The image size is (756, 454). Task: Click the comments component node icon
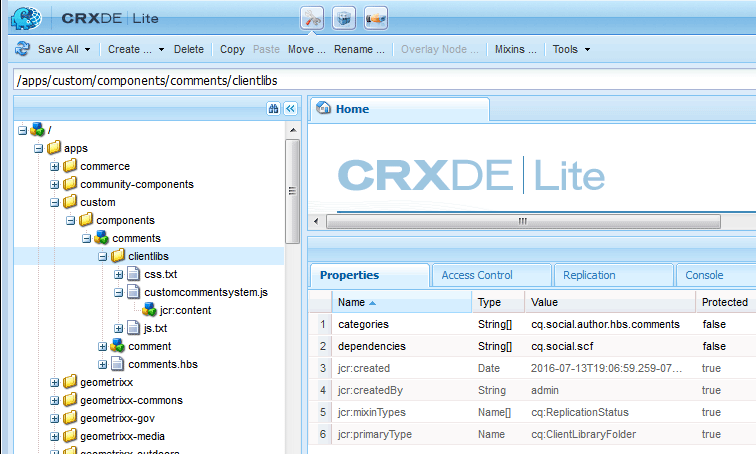(x=102, y=238)
